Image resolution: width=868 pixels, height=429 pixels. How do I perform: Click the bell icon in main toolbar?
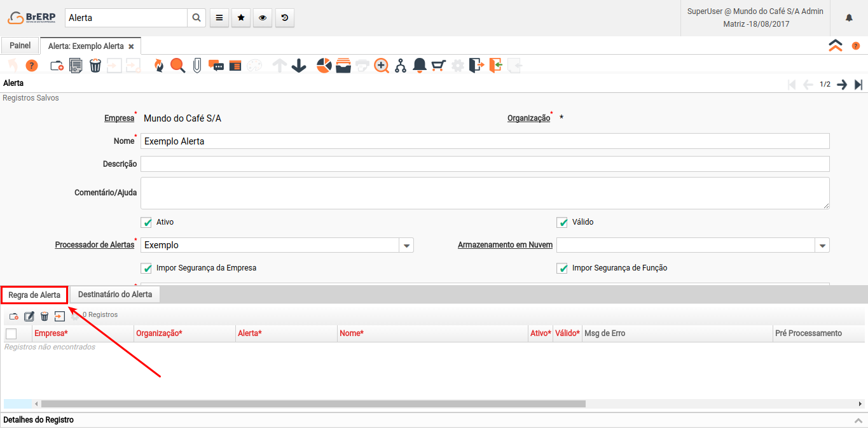pyautogui.click(x=420, y=66)
